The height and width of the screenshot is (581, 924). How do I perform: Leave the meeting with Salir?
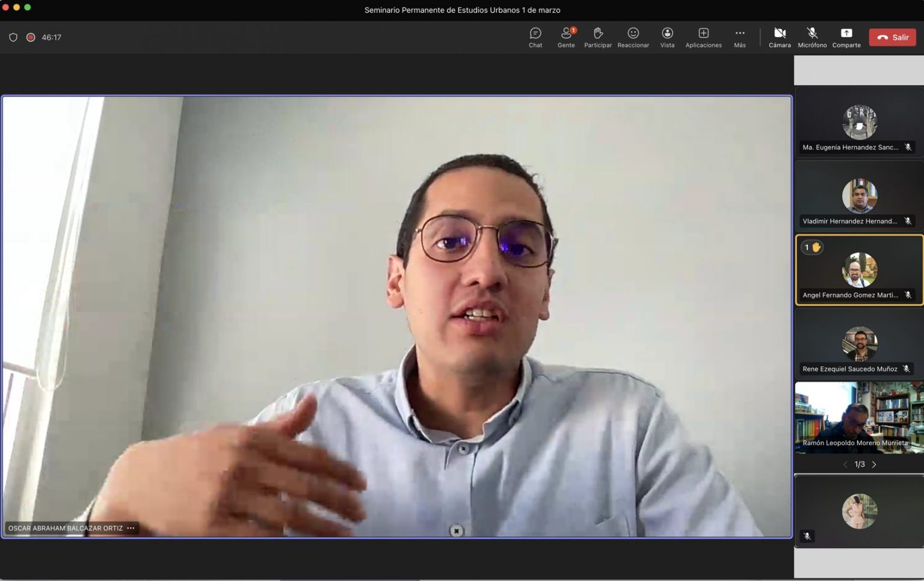tap(893, 37)
